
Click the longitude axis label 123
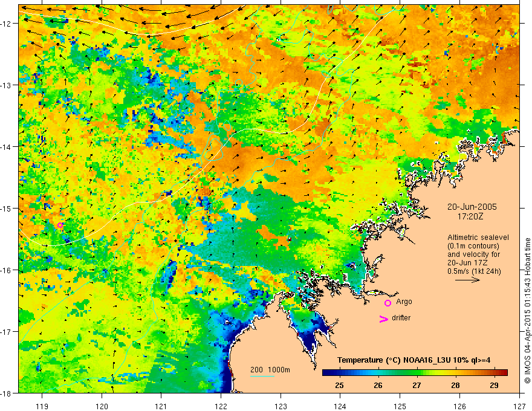pos(281,406)
